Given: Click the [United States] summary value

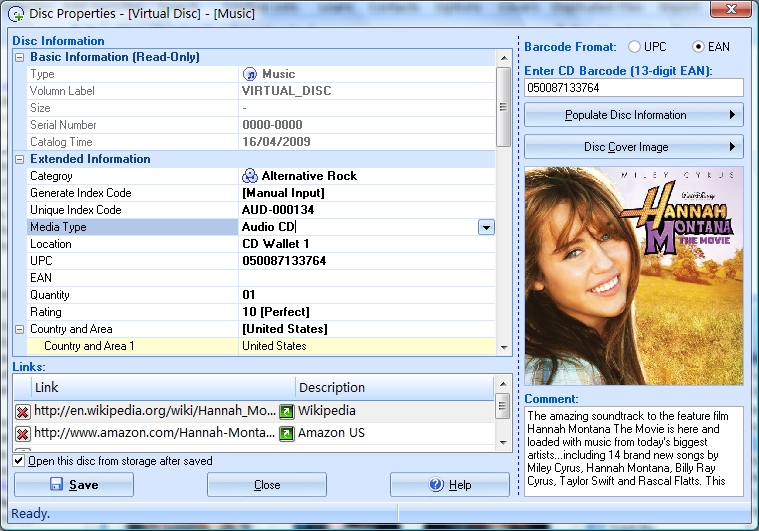Looking at the screenshot, I should point(285,329).
